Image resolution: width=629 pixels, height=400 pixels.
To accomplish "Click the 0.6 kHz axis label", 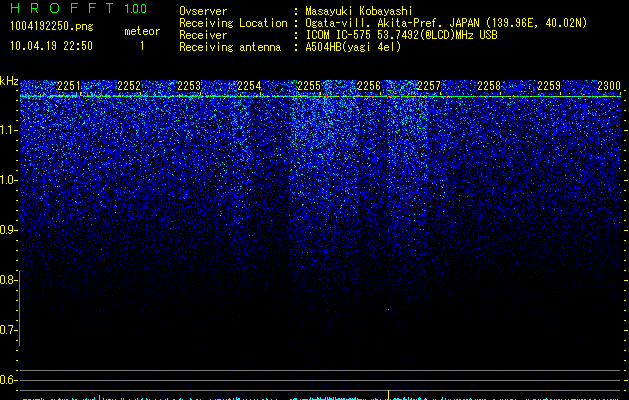I will [x=8, y=380].
